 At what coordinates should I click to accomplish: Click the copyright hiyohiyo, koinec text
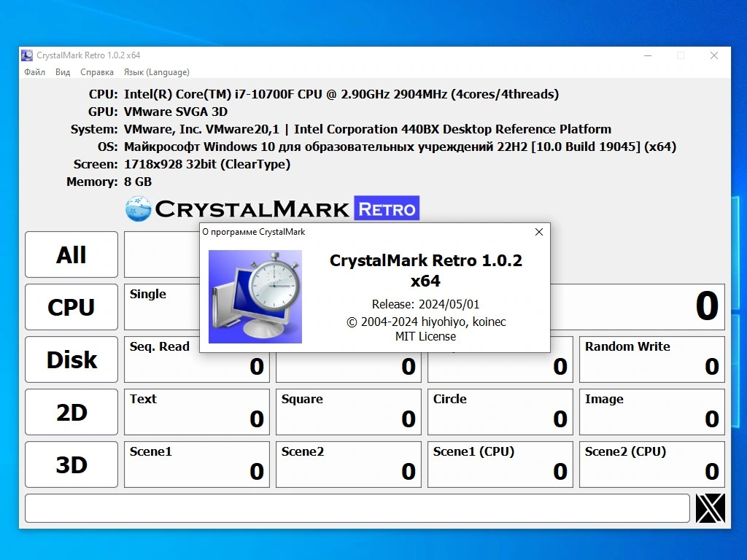pos(426,322)
